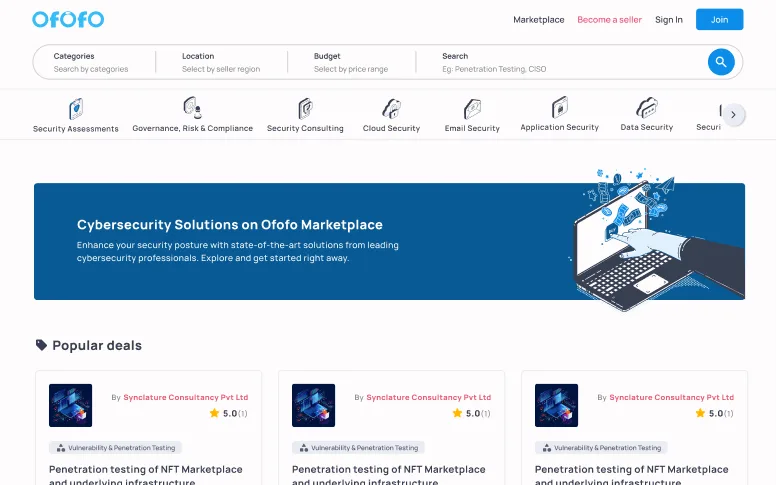Open first Synclature Consultancy Pvt Ltd seller link
Screen dimensions: 776x485
point(186,397)
